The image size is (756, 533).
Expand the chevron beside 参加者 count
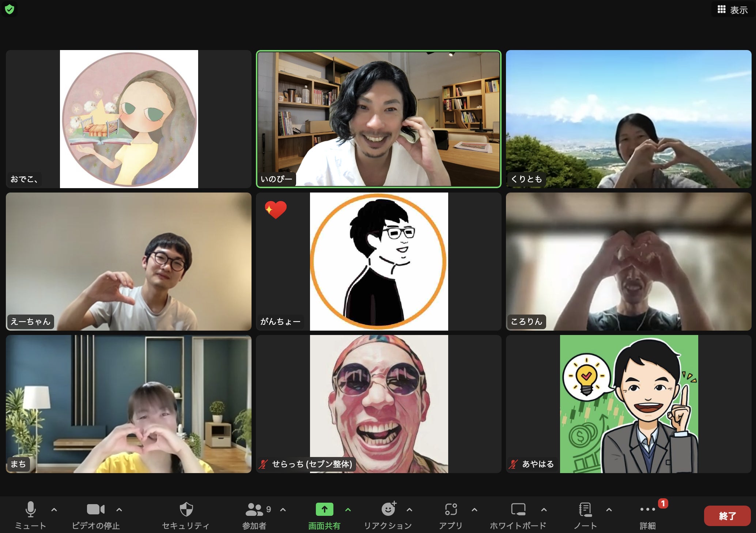click(x=283, y=509)
